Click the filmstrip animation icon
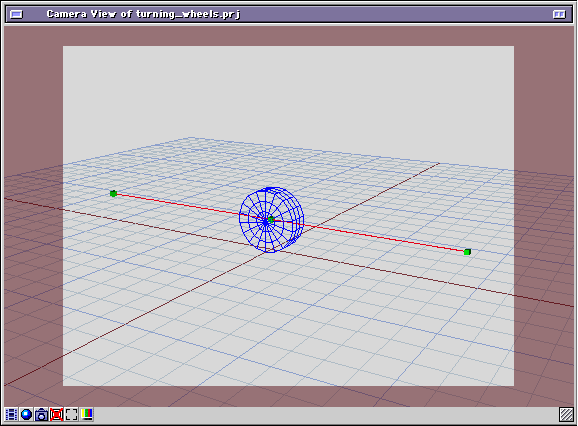 pos(11,415)
